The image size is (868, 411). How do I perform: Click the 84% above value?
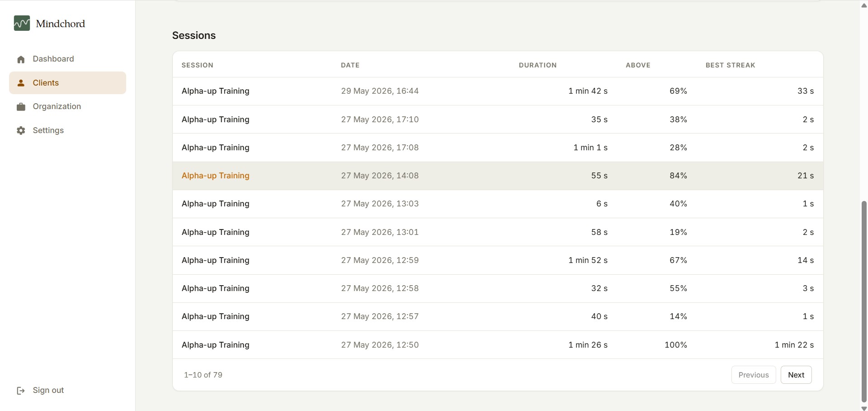click(x=678, y=176)
